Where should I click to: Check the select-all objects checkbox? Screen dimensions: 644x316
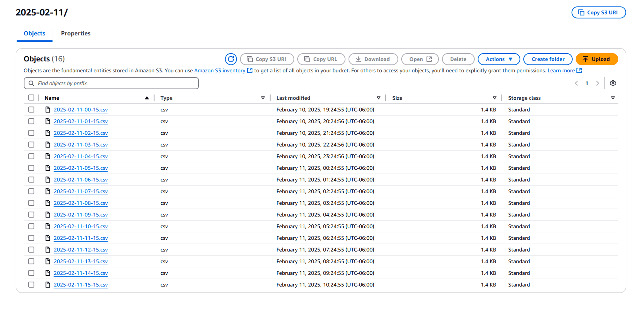click(31, 98)
